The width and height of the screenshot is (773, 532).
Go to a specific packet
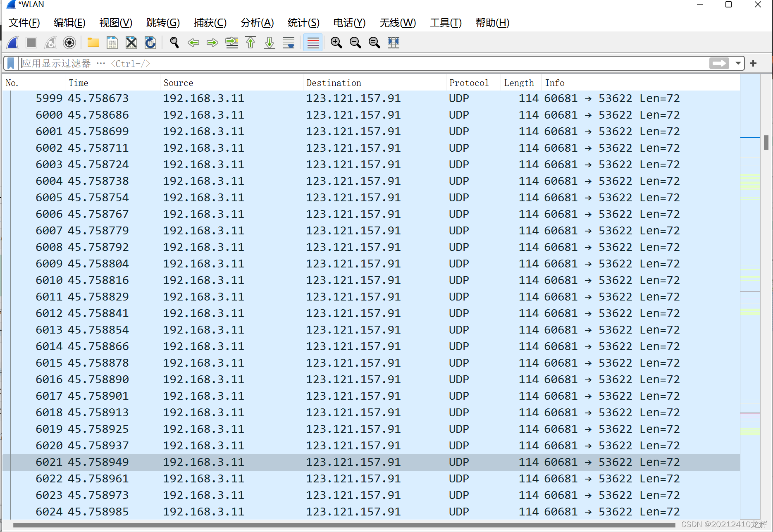coord(231,43)
